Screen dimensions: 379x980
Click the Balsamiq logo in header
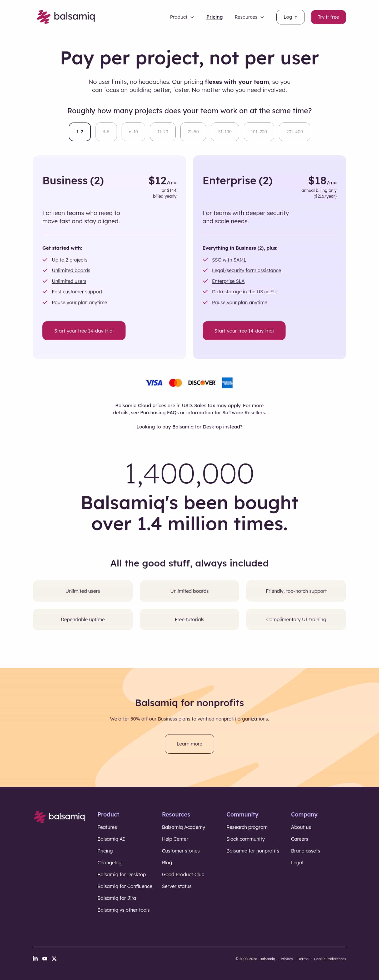pos(66,17)
